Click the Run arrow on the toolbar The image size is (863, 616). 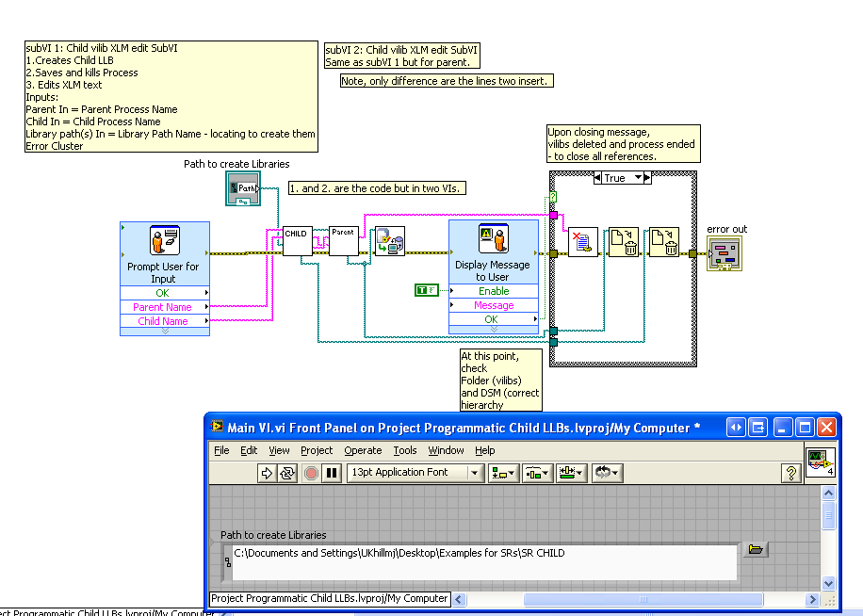268,473
